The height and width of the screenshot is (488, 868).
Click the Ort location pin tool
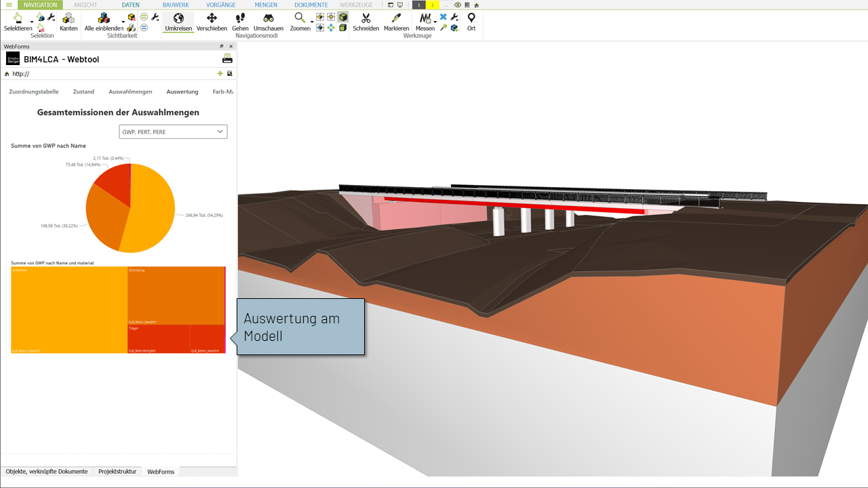pos(471,22)
